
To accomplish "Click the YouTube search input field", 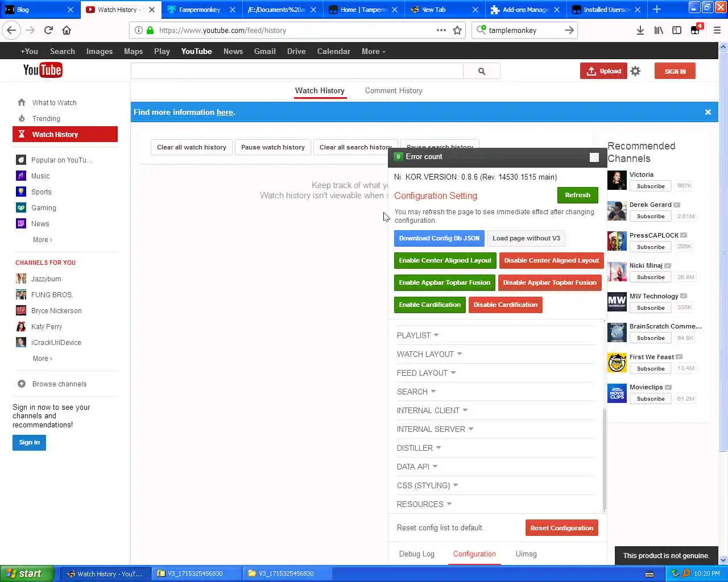I will click(297, 71).
